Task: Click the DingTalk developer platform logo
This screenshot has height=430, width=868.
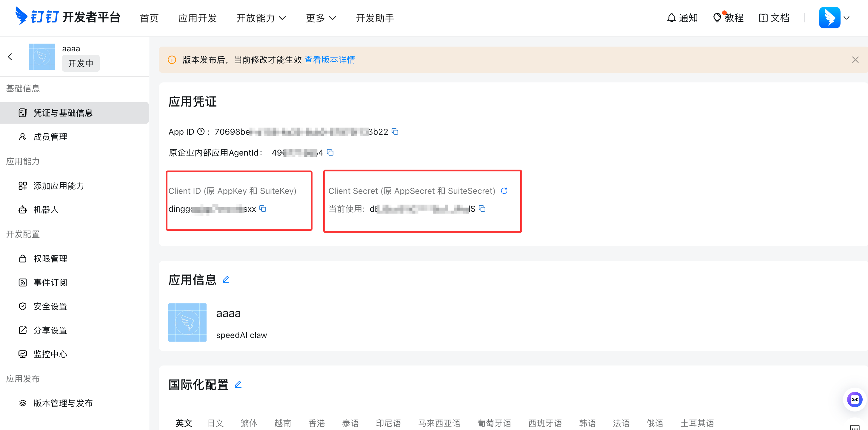Action: point(68,17)
